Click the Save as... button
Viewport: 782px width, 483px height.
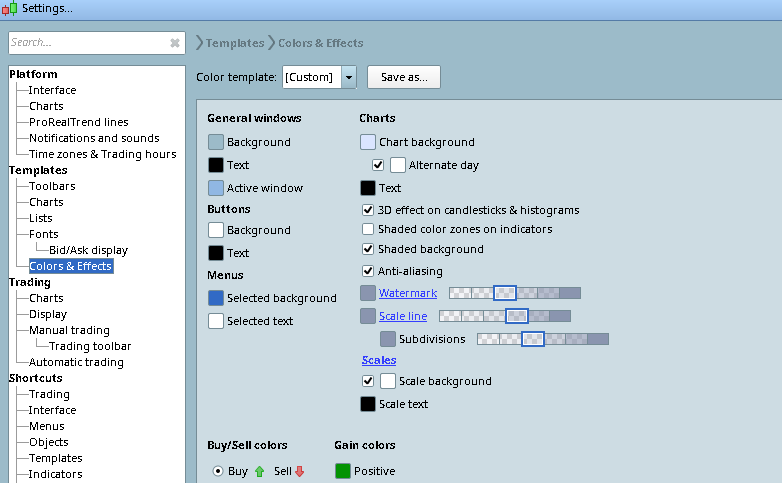click(x=404, y=77)
